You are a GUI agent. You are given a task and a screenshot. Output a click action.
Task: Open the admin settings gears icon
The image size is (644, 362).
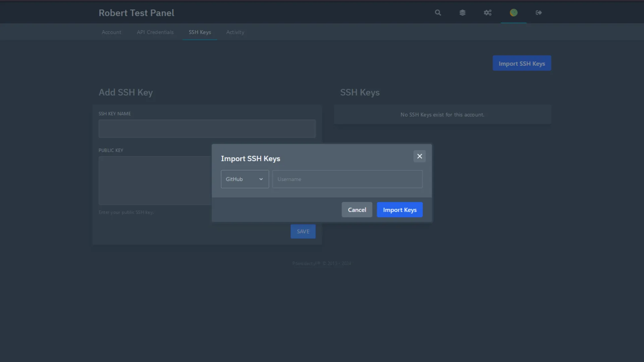[488, 13]
